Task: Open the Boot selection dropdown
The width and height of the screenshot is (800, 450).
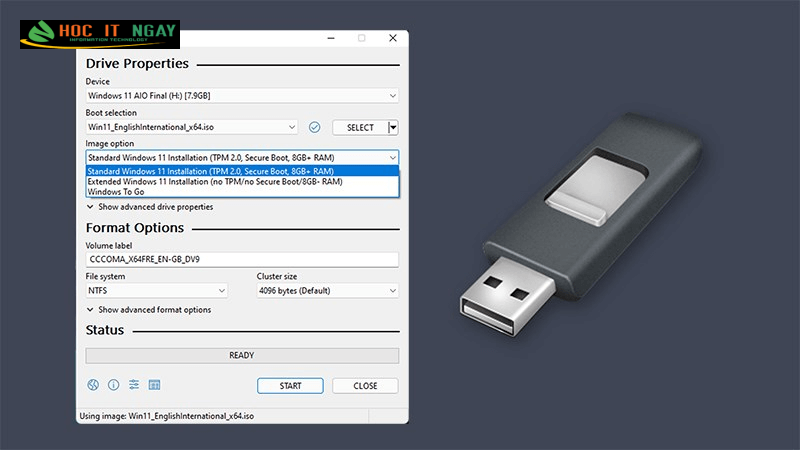Action: coord(191,127)
